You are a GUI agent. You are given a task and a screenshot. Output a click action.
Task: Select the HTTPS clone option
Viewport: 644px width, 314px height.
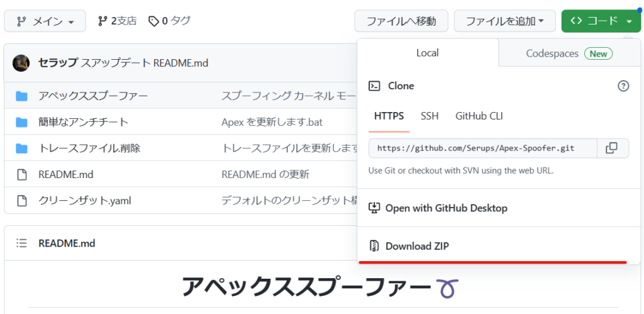389,116
